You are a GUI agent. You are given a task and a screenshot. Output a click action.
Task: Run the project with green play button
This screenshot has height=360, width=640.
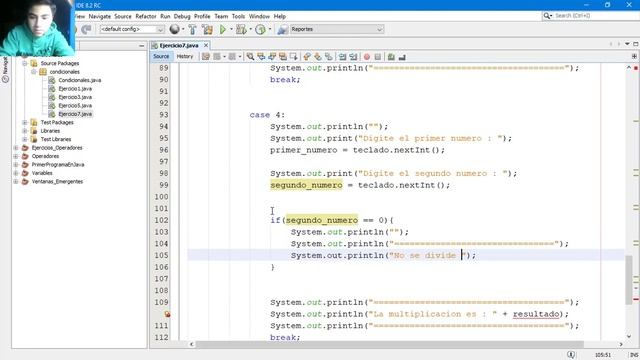tap(223, 29)
